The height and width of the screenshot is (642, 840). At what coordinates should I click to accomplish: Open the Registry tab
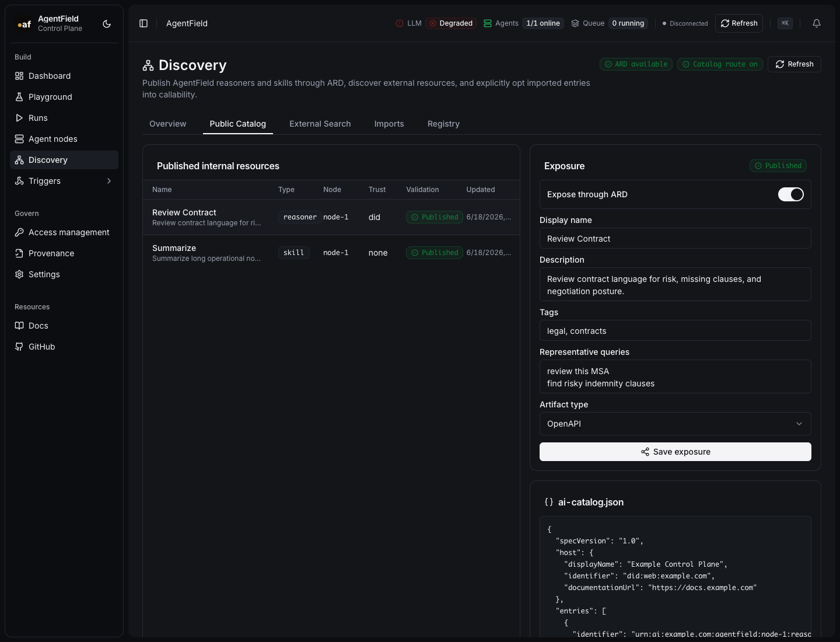click(x=443, y=124)
